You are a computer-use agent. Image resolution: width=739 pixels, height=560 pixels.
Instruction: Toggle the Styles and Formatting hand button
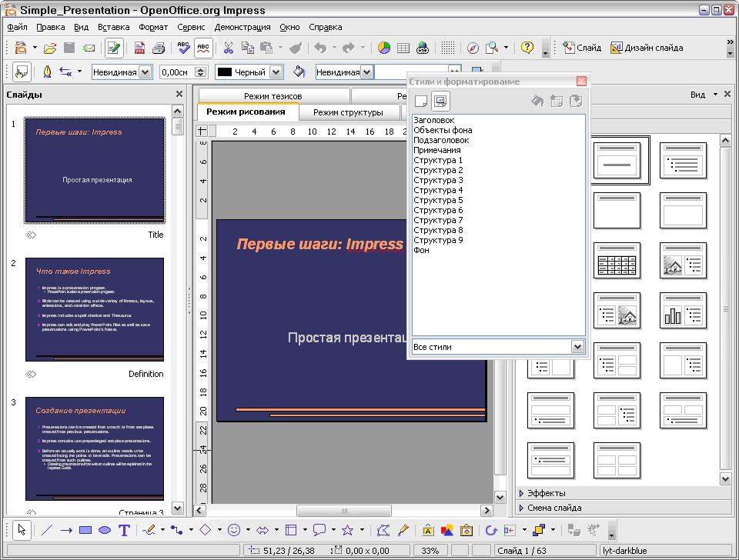22,72
